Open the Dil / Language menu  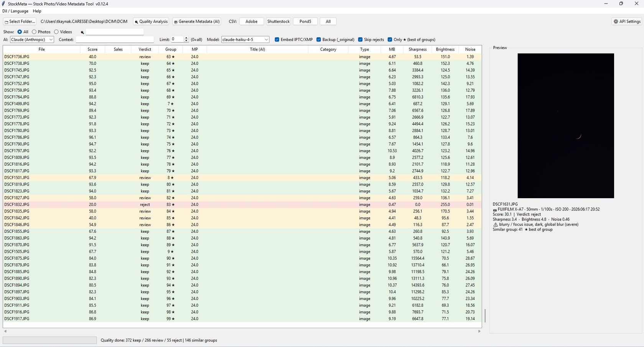coord(15,11)
